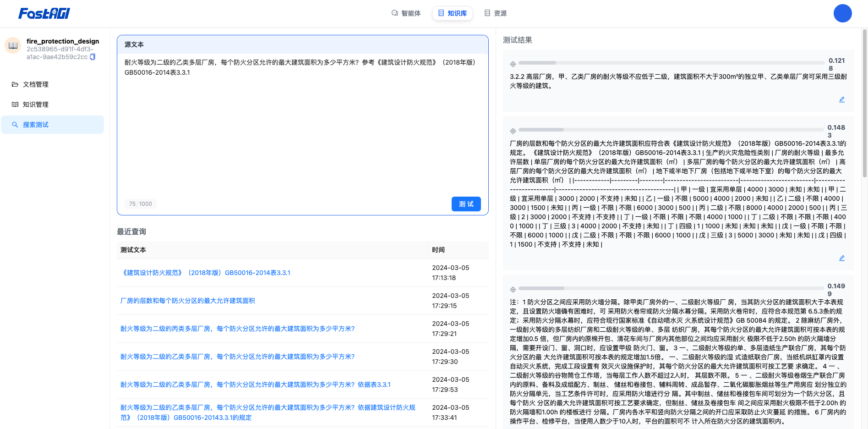Click timestamp 2024-03-05 17:33:41
Image resolution: width=868 pixels, height=429 pixels.
[451, 412]
